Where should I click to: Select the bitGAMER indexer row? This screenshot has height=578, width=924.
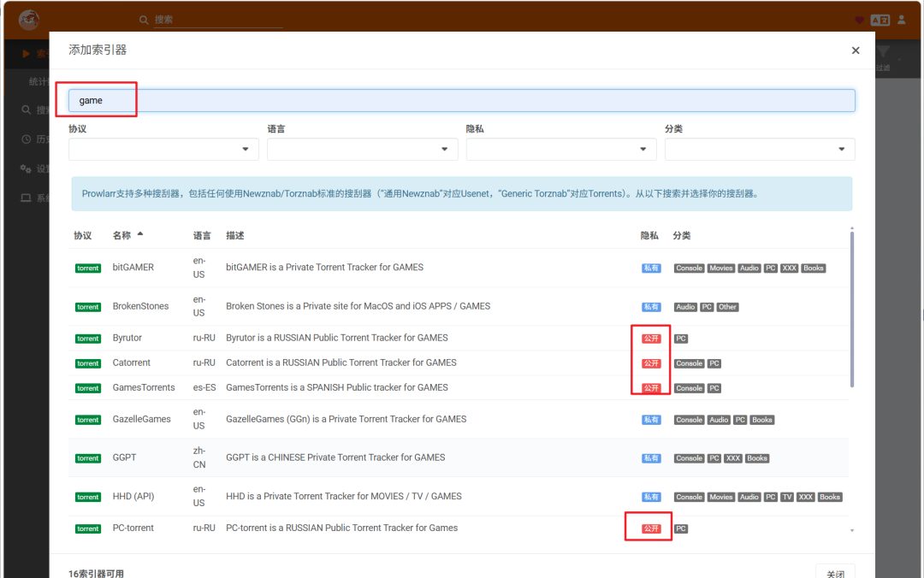coord(459,268)
